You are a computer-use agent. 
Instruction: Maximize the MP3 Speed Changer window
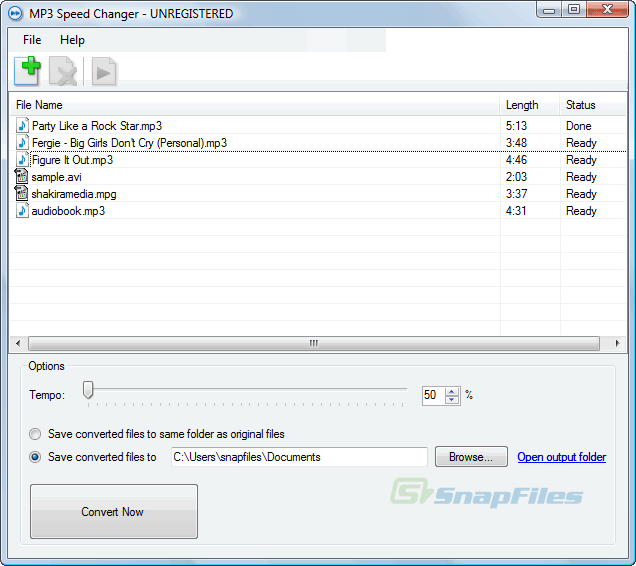click(574, 9)
